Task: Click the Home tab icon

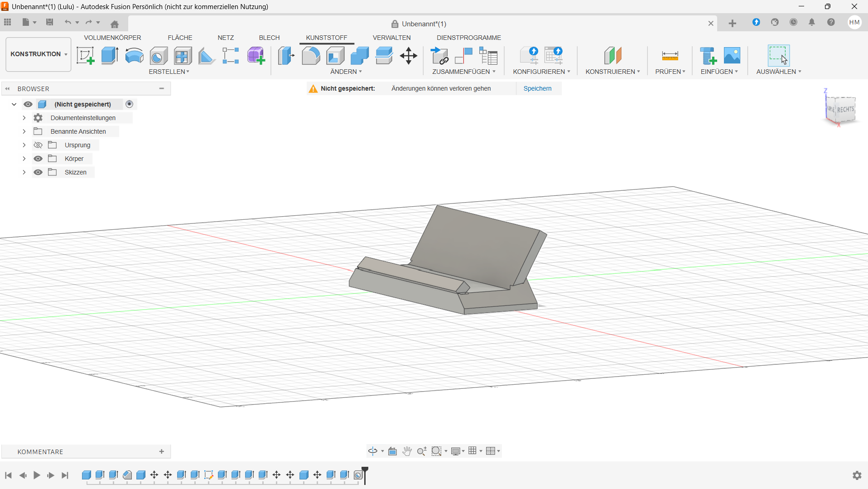Action: tap(115, 24)
